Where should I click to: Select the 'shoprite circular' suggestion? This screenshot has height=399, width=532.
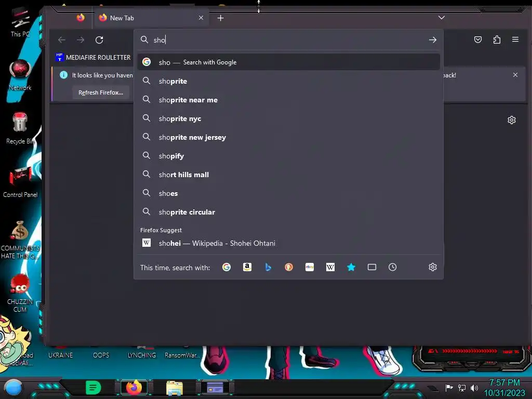[x=289, y=212]
